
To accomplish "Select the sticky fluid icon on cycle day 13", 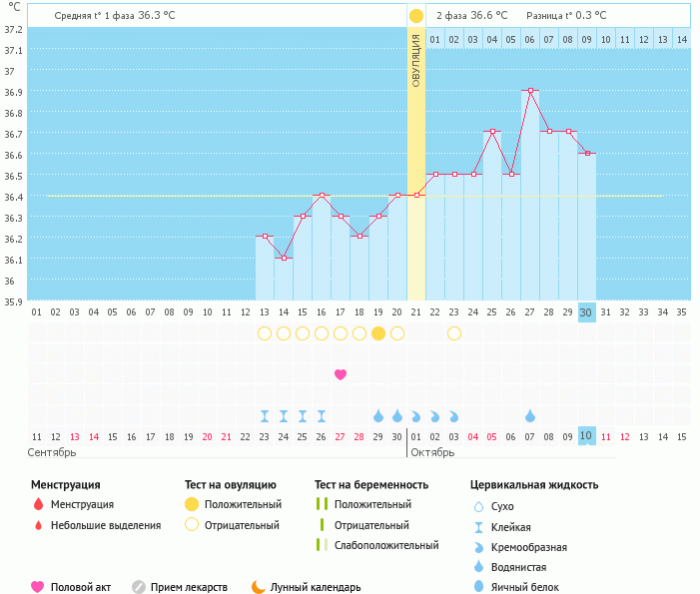I will 265,415.
